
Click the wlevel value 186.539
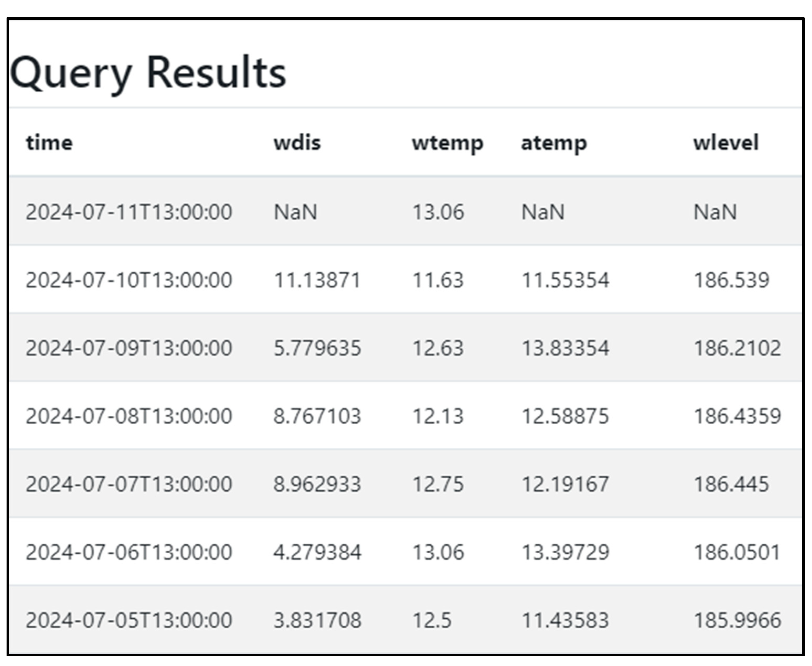coord(731,280)
